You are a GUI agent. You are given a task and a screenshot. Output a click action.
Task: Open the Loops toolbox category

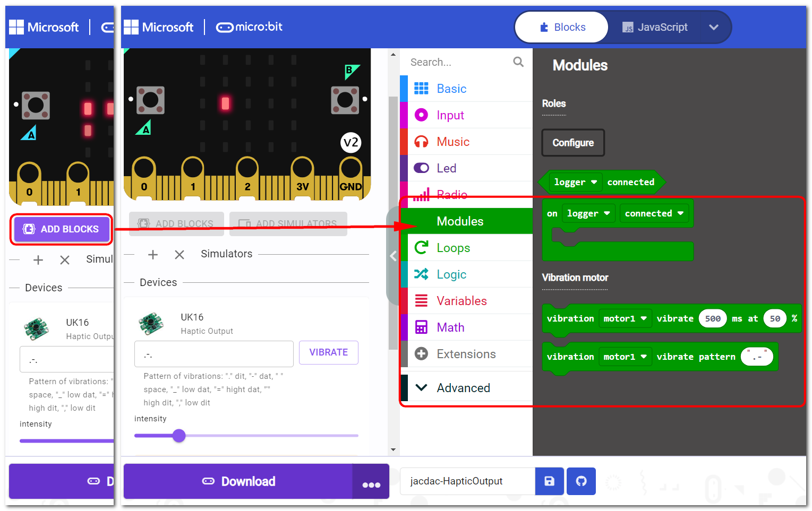click(453, 248)
